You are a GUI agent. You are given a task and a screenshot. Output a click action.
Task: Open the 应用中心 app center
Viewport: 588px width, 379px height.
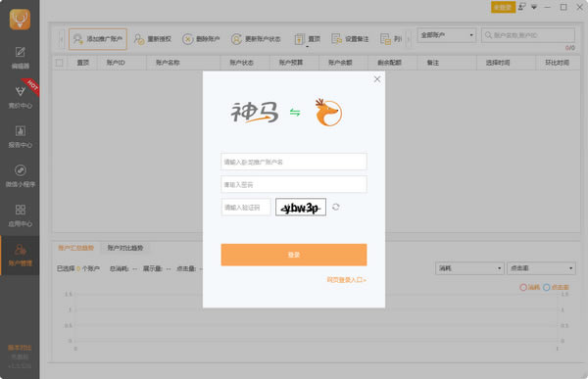click(20, 215)
